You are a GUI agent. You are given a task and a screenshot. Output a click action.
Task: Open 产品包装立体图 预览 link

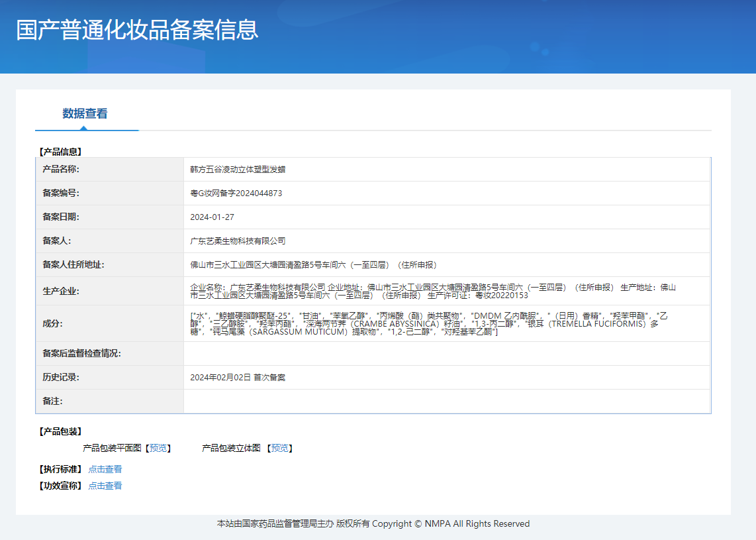279,448
